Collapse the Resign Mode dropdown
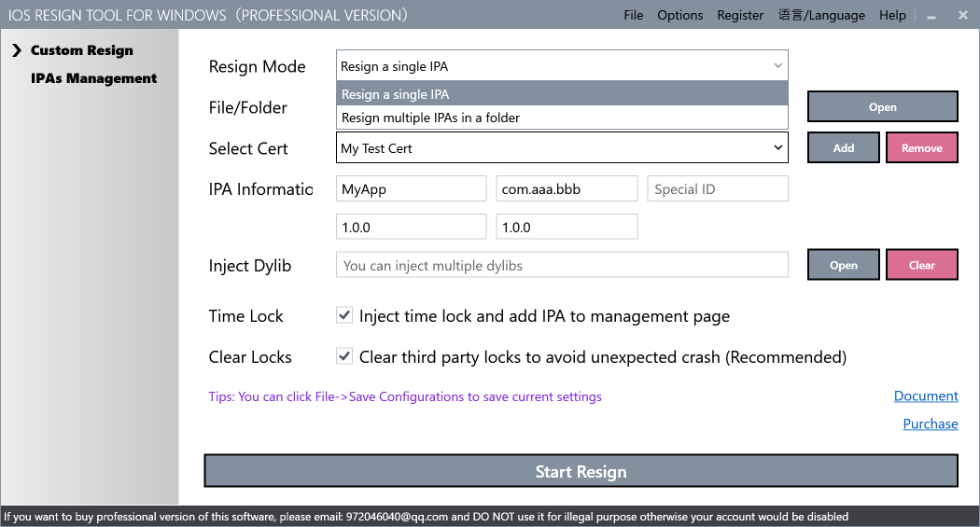Screen dimensions: 980x527 click(x=777, y=66)
